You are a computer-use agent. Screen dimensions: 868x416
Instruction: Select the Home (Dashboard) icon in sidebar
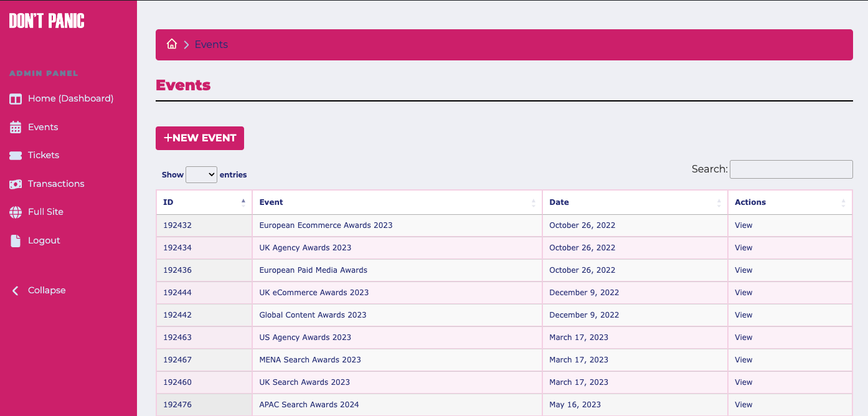coord(14,98)
